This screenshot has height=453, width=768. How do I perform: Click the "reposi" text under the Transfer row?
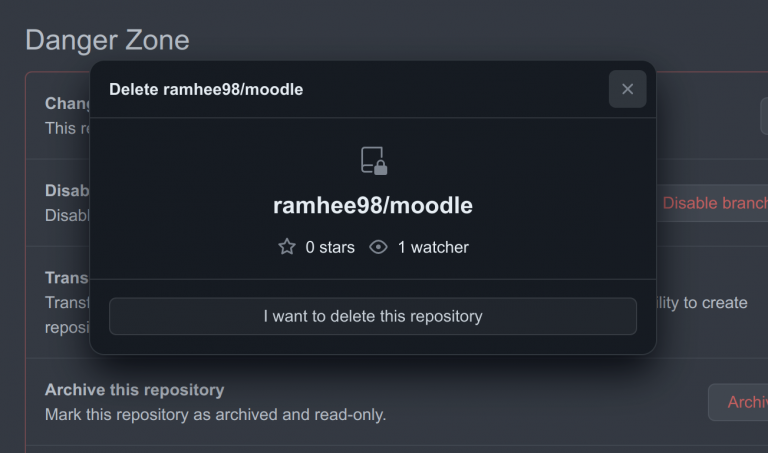pyautogui.click(x=67, y=327)
